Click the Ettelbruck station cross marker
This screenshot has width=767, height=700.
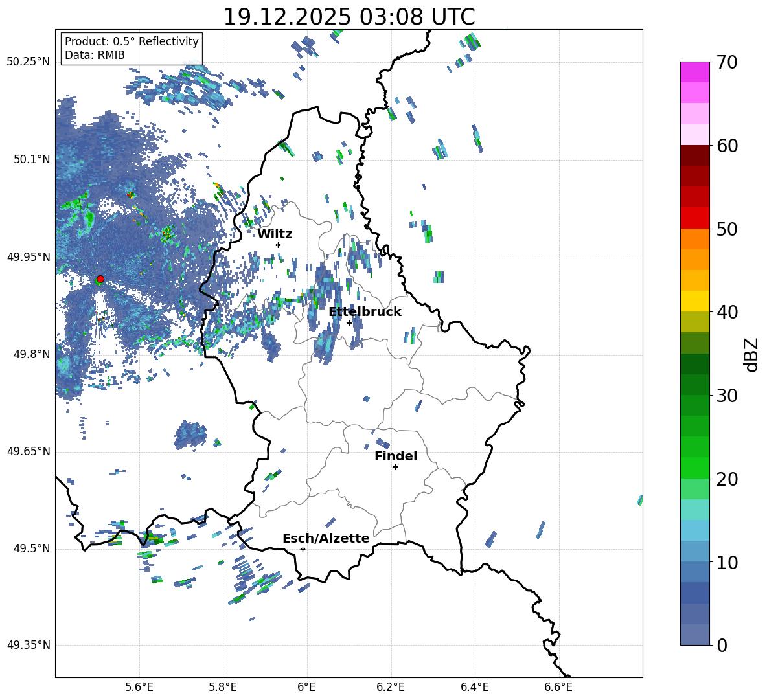click(349, 322)
